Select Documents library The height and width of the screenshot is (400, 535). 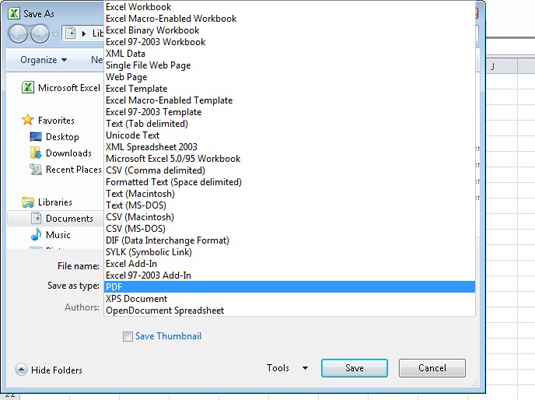62,218
